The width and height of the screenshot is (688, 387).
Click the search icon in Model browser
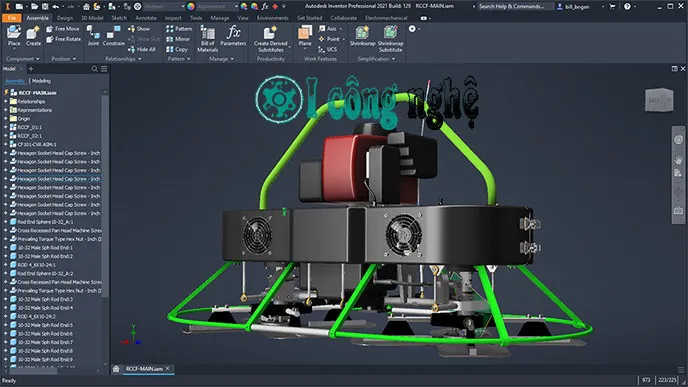tap(94, 69)
